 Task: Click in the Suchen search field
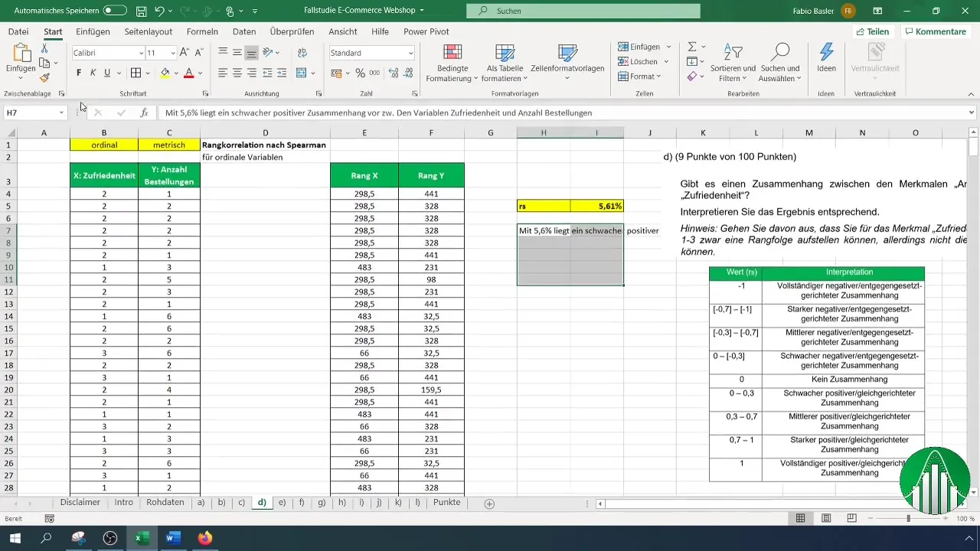tap(583, 11)
